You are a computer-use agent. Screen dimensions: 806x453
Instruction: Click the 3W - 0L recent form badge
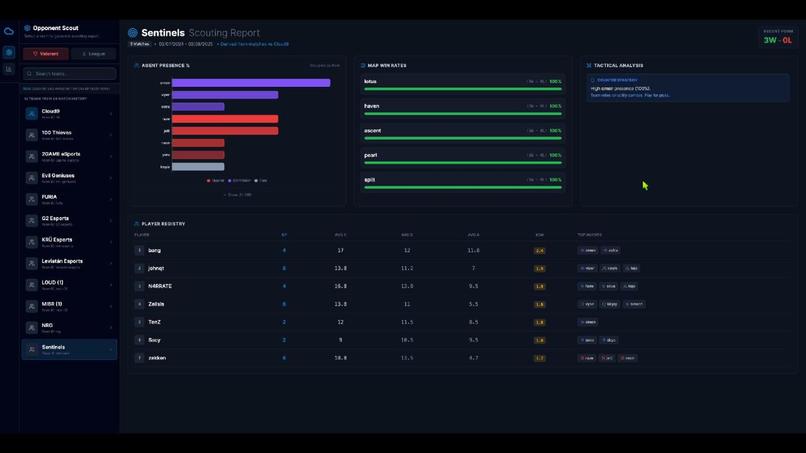point(778,40)
